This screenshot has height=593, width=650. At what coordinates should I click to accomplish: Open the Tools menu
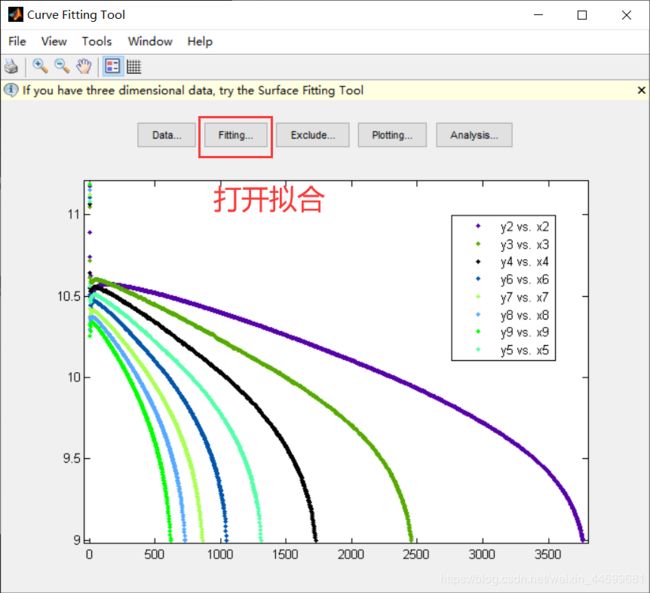pyautogui.click(x=97, y=41)
